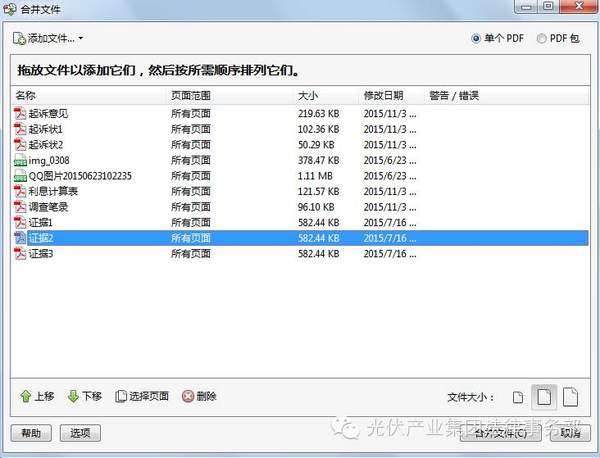This screenshot has height=458, width=600.
Task: Click the PDF icon beside 起诉状2
Action: [x=20, y=145]
